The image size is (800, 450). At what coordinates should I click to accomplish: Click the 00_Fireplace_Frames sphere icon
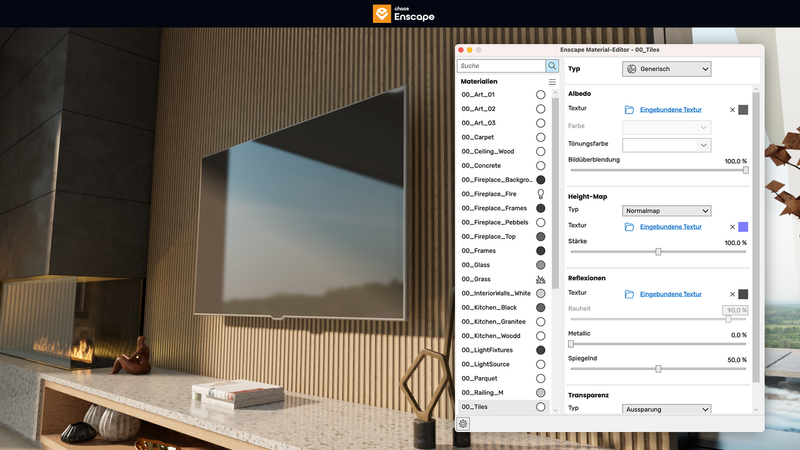point(540,208)
